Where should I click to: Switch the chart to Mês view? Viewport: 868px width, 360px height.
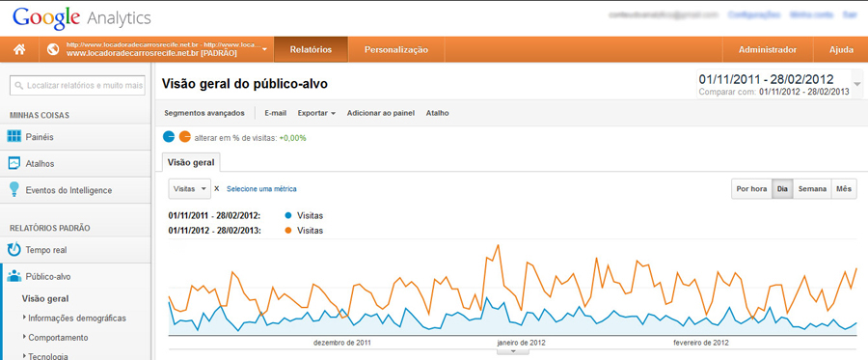[844, 189]
